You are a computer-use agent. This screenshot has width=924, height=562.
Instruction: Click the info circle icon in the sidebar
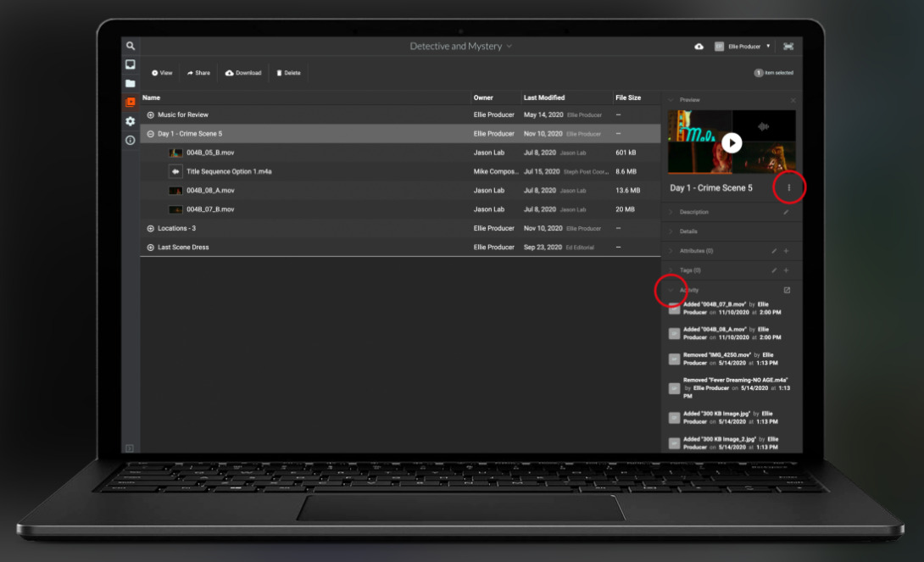pyautogui.click(x=131, y=140)
